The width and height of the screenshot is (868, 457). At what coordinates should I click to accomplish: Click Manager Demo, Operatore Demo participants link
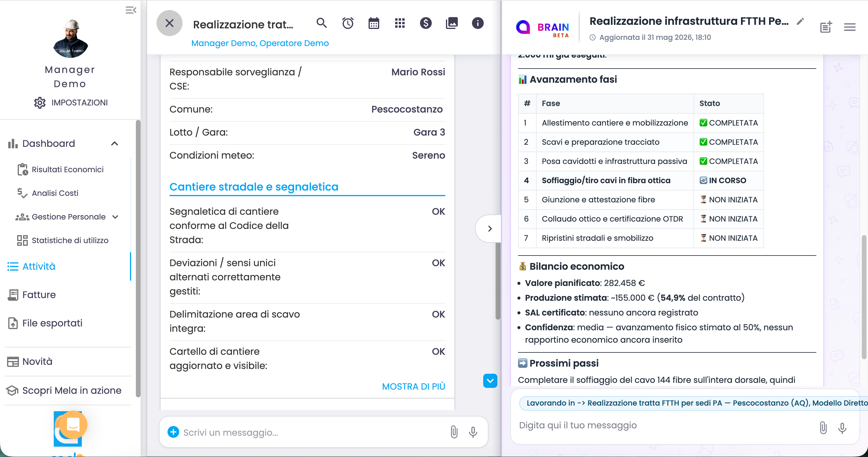point(260,43)
